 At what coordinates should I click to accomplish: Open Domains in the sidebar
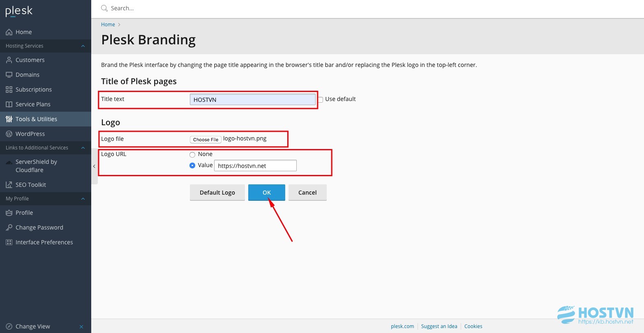(46, 75)
